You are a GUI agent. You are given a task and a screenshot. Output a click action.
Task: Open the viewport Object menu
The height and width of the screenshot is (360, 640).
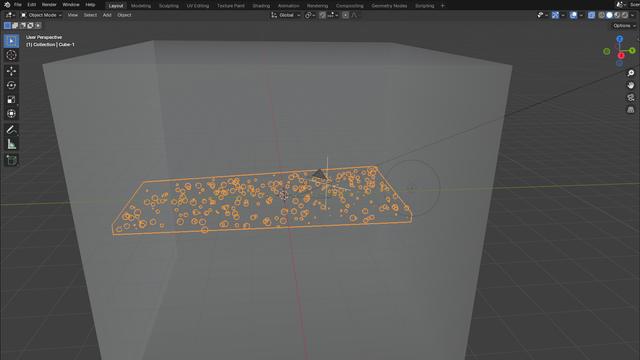pos(124,15)
